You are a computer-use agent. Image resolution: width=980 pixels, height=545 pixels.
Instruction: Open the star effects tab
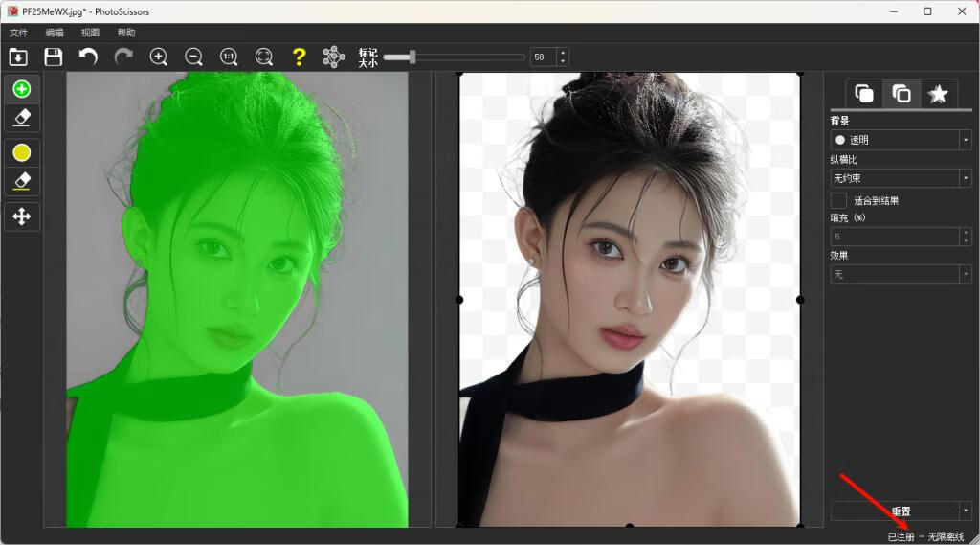tap(938, 94)
